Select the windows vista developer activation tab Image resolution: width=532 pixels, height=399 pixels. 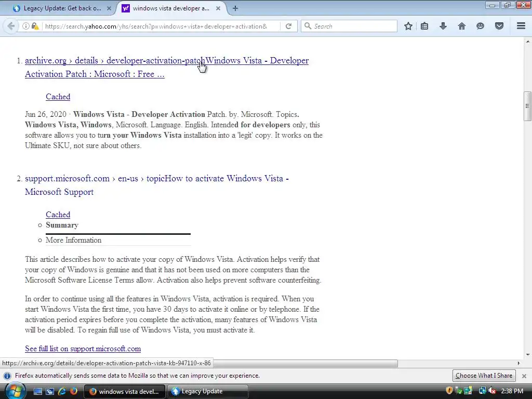click(171, 8)
